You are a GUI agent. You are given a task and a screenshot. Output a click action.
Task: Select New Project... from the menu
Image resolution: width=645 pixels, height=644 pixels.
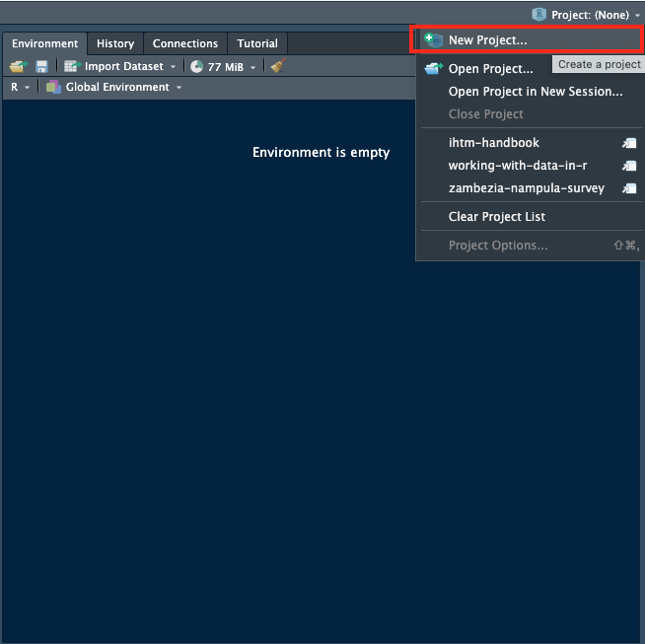[487, 40]
